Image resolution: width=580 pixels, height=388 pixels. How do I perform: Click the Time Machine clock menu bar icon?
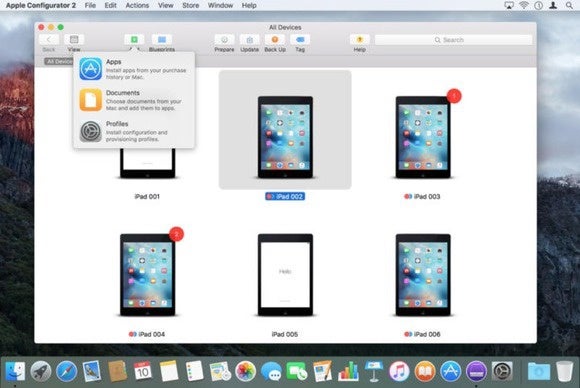[x=539, y=5]
